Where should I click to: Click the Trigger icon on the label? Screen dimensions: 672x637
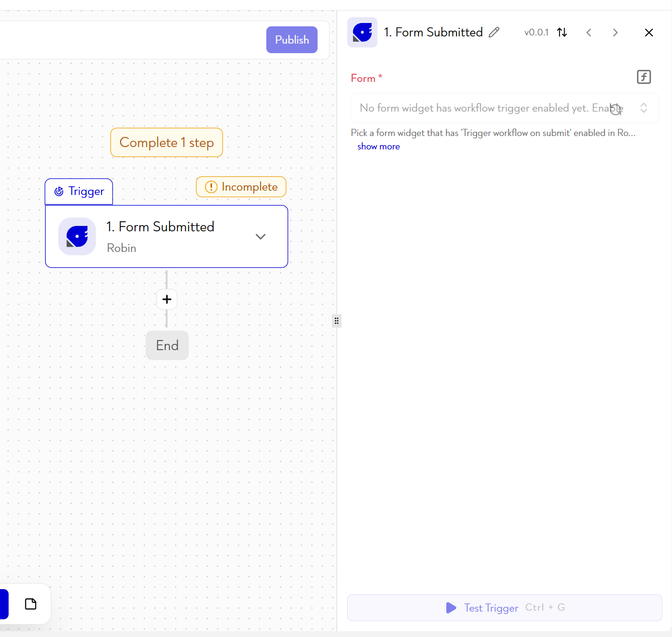click(x=59, y=192)
